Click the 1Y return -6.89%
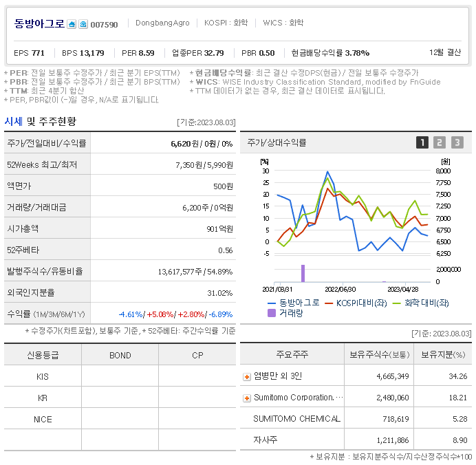Viewport: 476px width, 465px height. point(221,314)
